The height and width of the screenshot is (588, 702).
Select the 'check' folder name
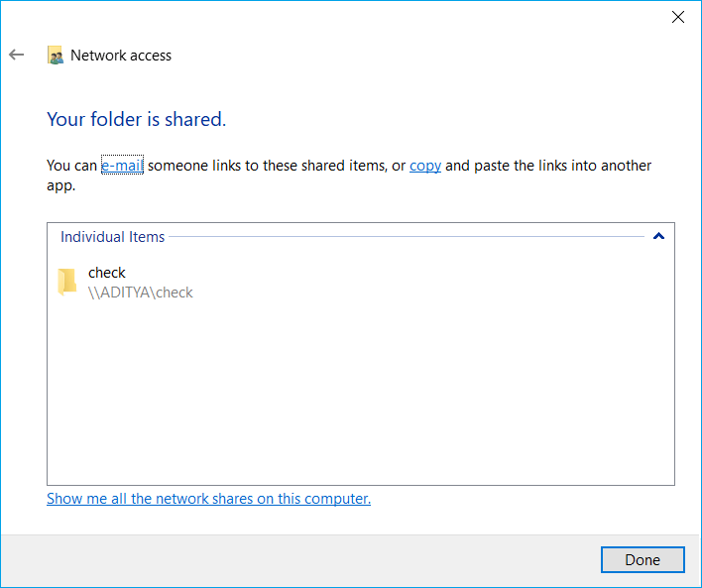107,273
